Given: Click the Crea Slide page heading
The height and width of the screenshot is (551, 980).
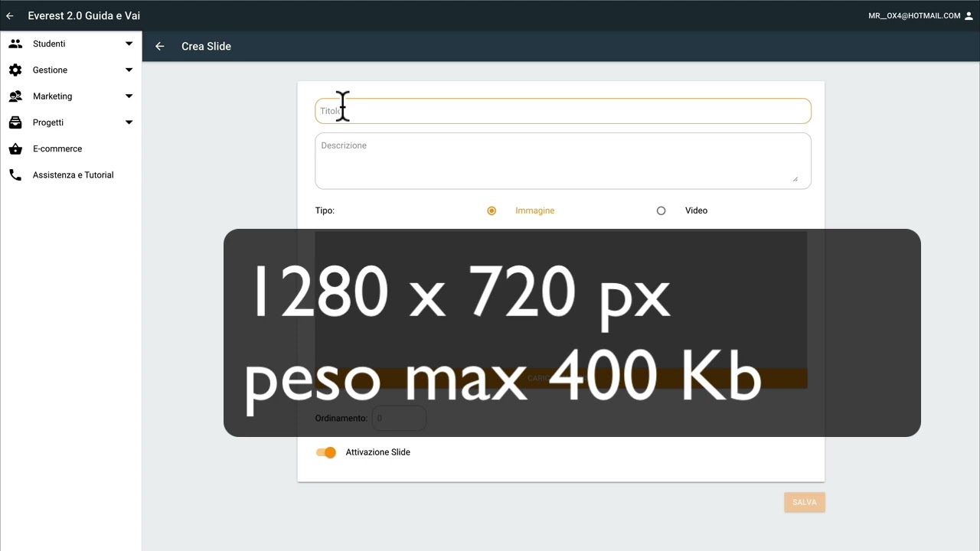Looking at the screenshot, I should 206,47.
